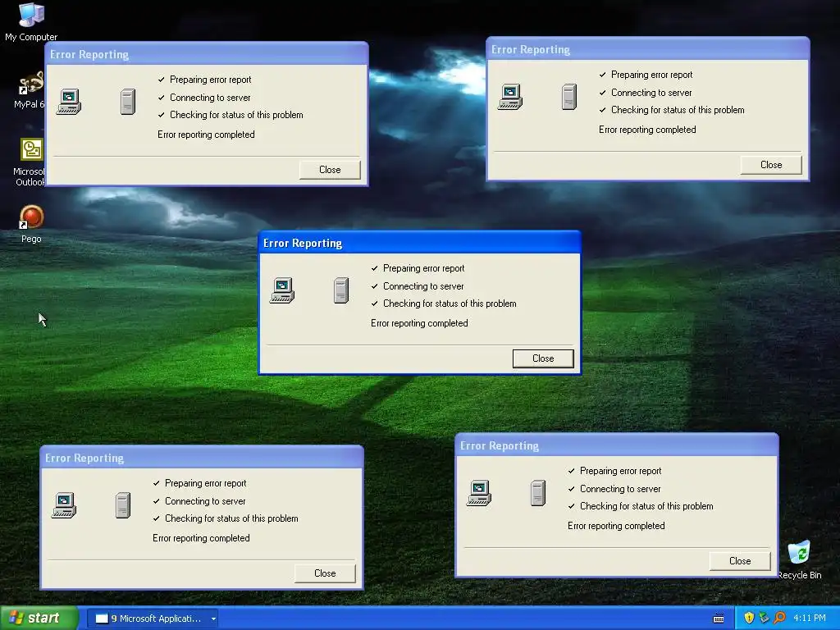Click the orange magnifier tray icon
Image resolution: width=840 pixels, height=630 pixels.
(x=779, y=618)
